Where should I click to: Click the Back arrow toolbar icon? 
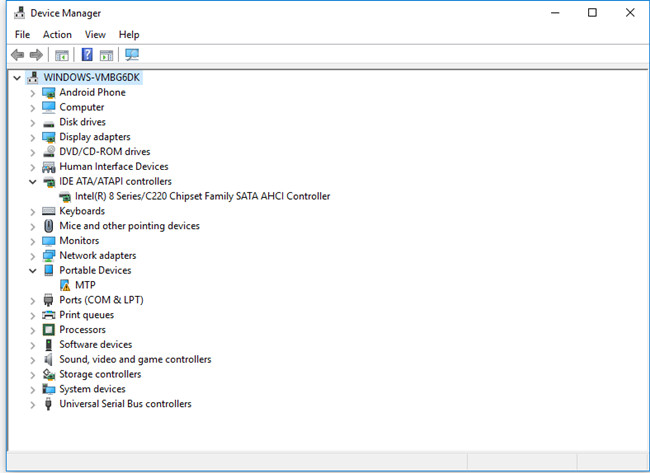coord(17,55)
